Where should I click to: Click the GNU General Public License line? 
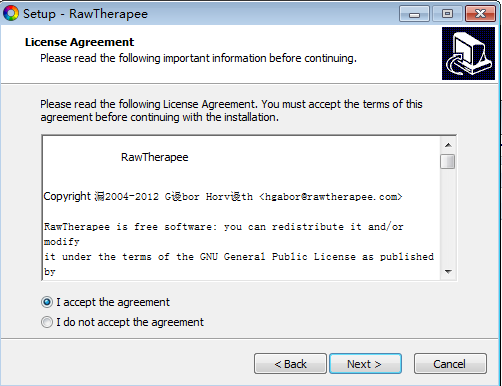pyautogui.click(x=239, y=257)
